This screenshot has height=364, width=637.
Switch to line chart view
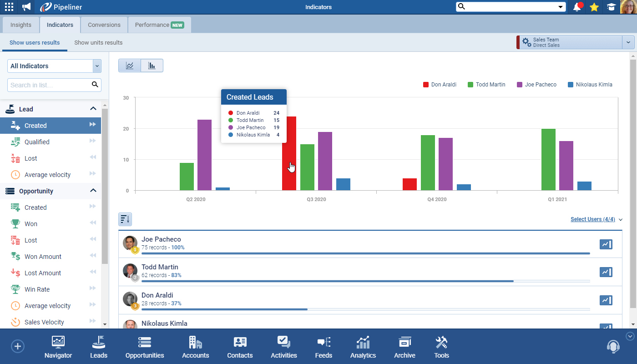pyautogui.click(x=130, y=66)
